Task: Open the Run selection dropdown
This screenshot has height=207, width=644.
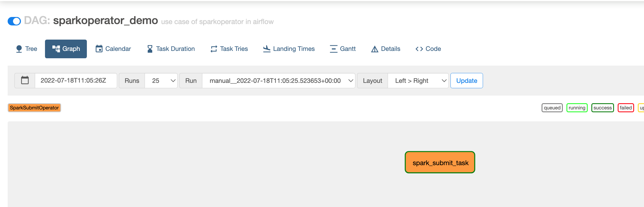Action: (279, 81)
